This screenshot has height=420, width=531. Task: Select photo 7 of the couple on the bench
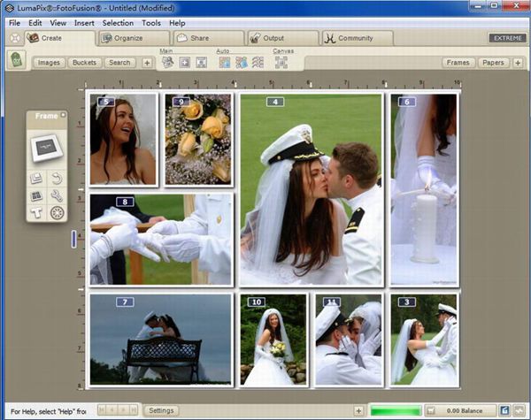coord(161,340)
